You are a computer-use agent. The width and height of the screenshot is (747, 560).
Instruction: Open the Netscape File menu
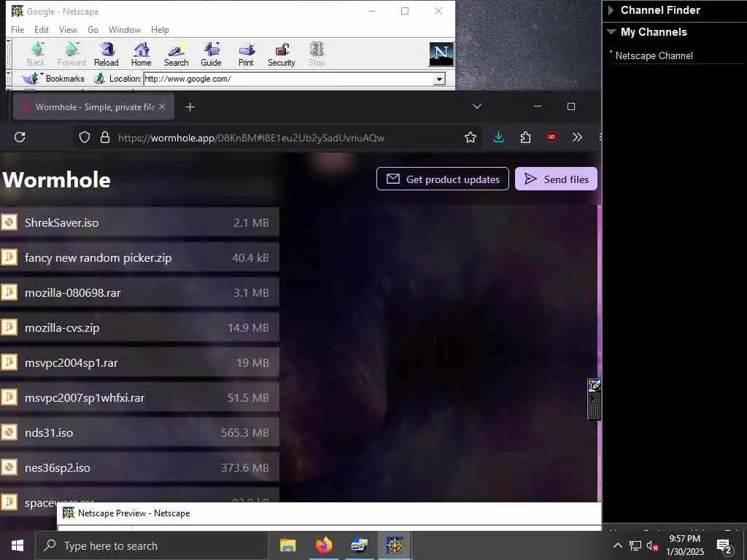pyautogui.click(x=18, y=29)
